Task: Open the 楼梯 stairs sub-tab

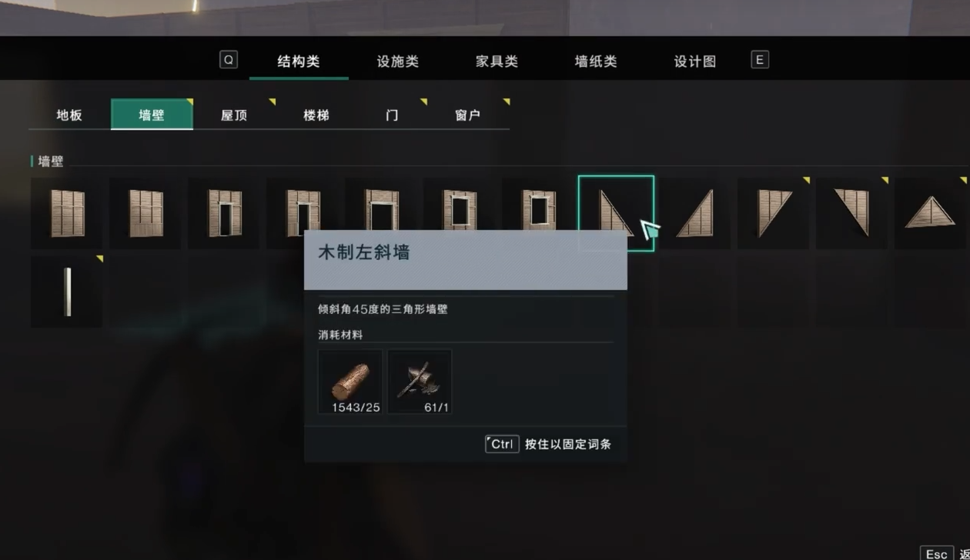Action: (x=316, y=115)
